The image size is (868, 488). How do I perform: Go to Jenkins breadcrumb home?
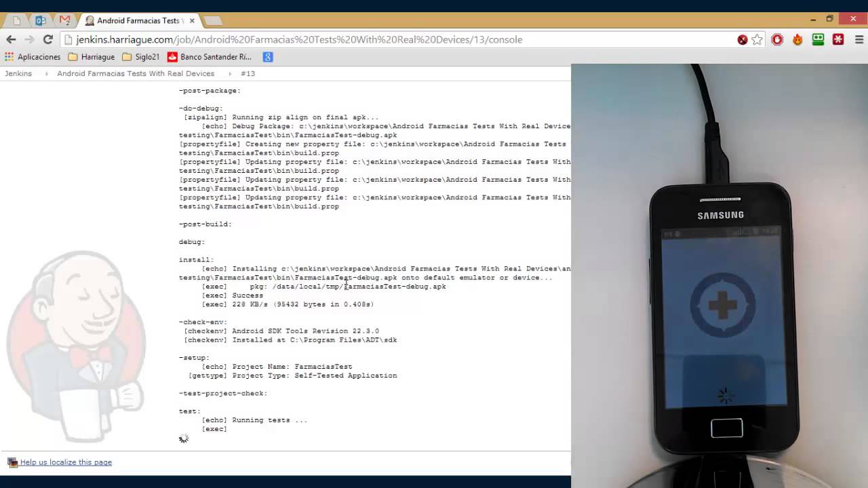click(x=18, y=73)
